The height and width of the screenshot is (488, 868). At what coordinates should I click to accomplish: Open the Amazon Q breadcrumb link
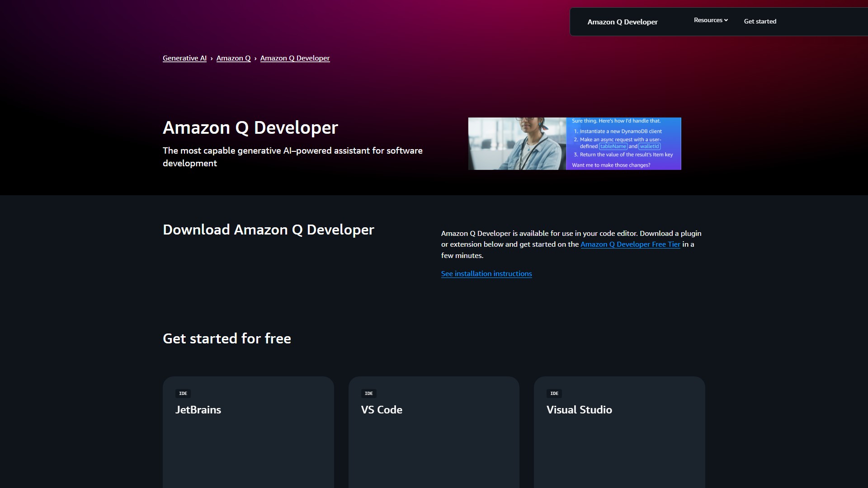coord(233,58)
